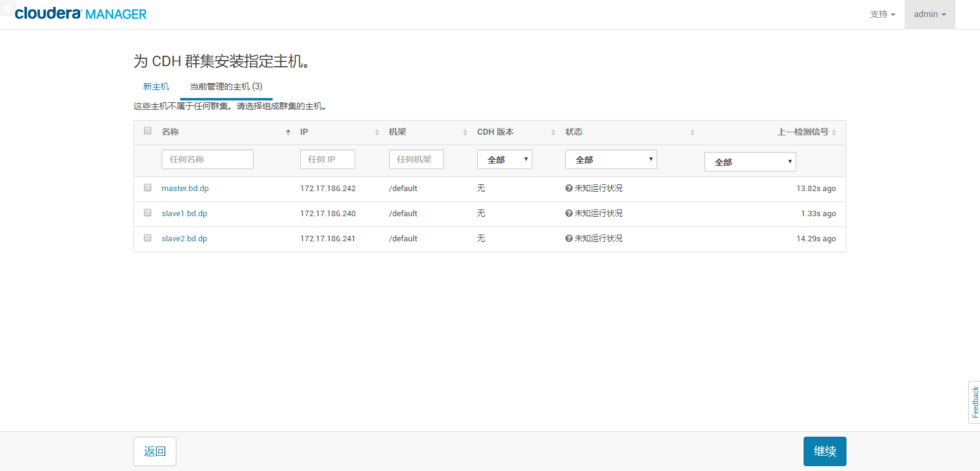Open the admin user menu
Screen dimensions: 980x471
[930, 14]
